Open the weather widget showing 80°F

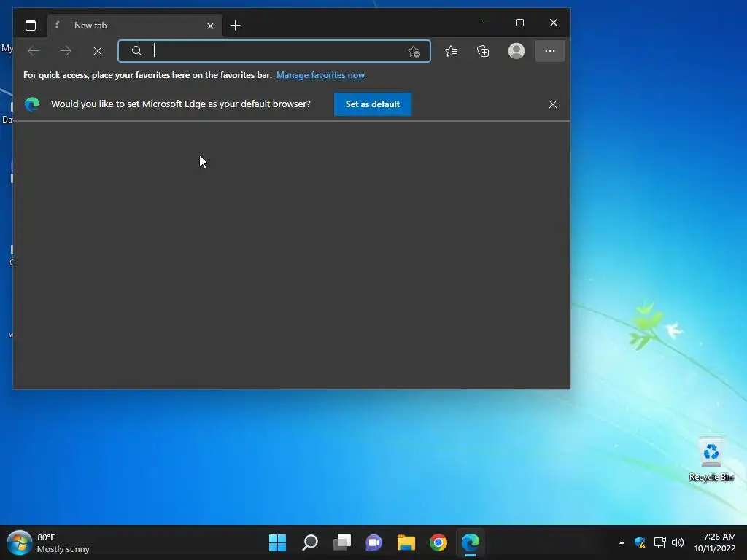click(x=63, y=542)
